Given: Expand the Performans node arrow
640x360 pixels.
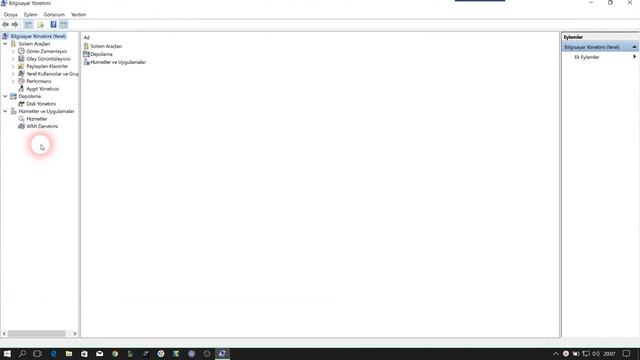Looking at the screenshot, I should click(x=13, y=81).
